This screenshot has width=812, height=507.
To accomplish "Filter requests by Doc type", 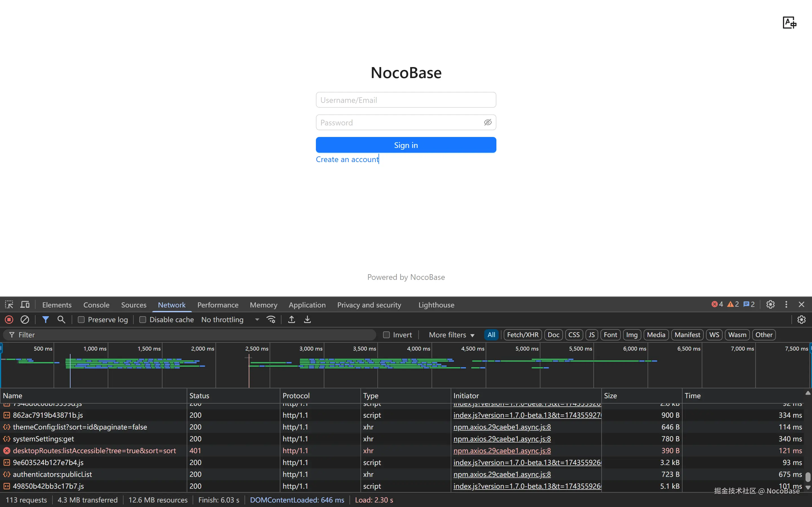I will tap(553, 335).
